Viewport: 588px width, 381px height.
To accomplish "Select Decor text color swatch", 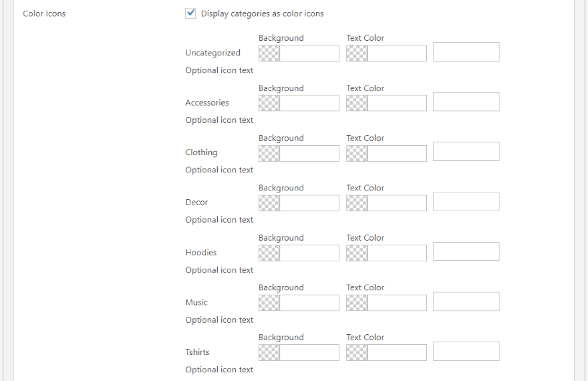I will point(357,203).
